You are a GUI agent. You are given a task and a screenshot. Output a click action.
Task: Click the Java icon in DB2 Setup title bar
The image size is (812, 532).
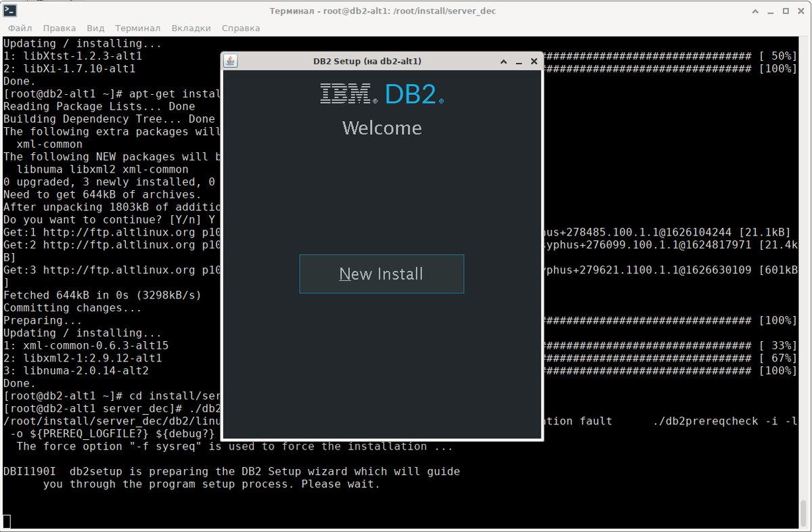pyautogui.click(x=231, y=61)
